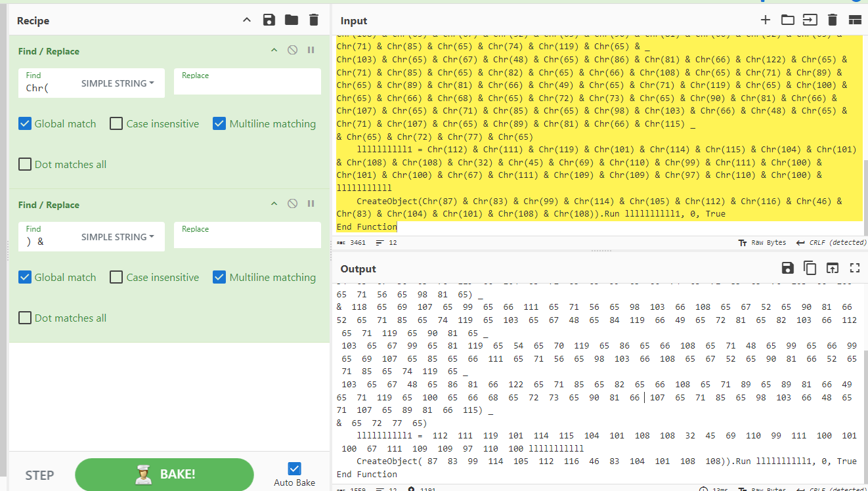Click "& Chr(65) & Chr(72) & Chr(77) & Chr(65)" in Input
Viewport: 868px width, 491px height.
(x=435, y=137)
